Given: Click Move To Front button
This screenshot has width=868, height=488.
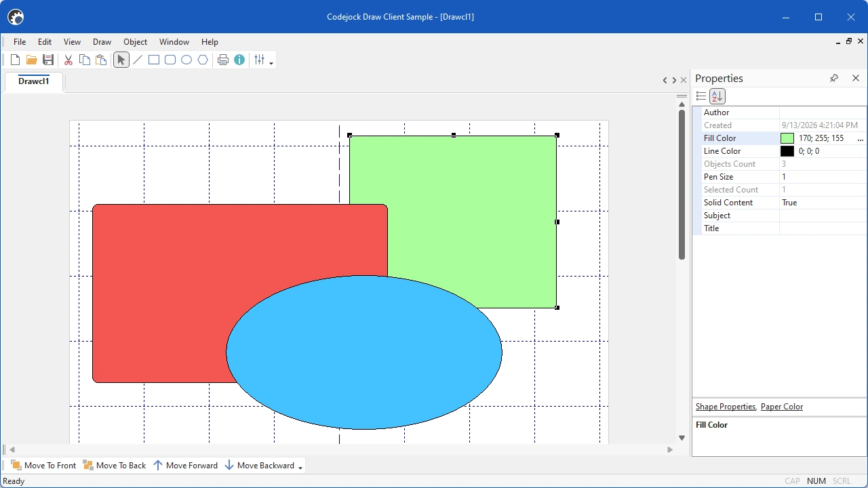Looking at the screenshot, I should (x=43, y=466).
